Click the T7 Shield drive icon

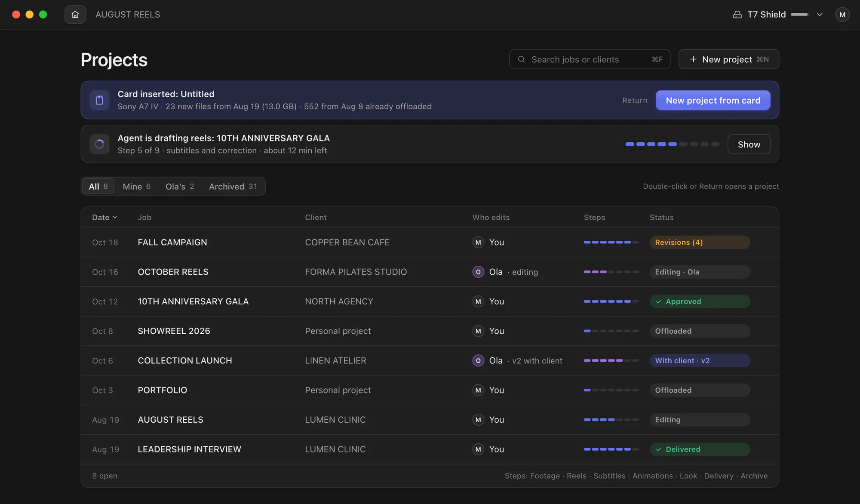point(737,15)
